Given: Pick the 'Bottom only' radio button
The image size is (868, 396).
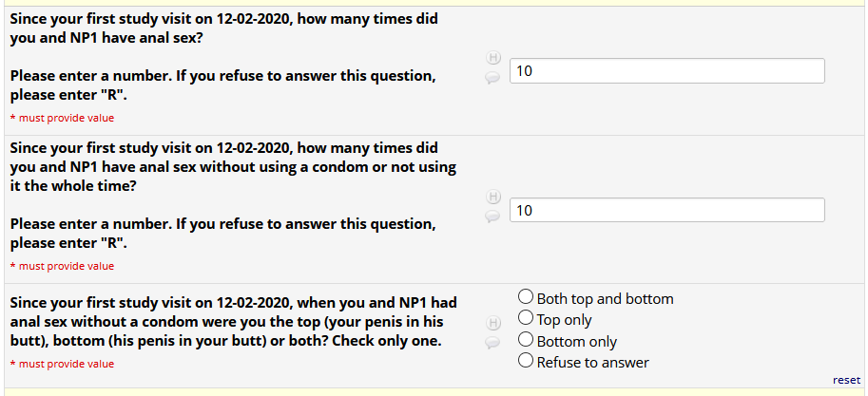Looking at the screenshot, I should click(526, 340).
